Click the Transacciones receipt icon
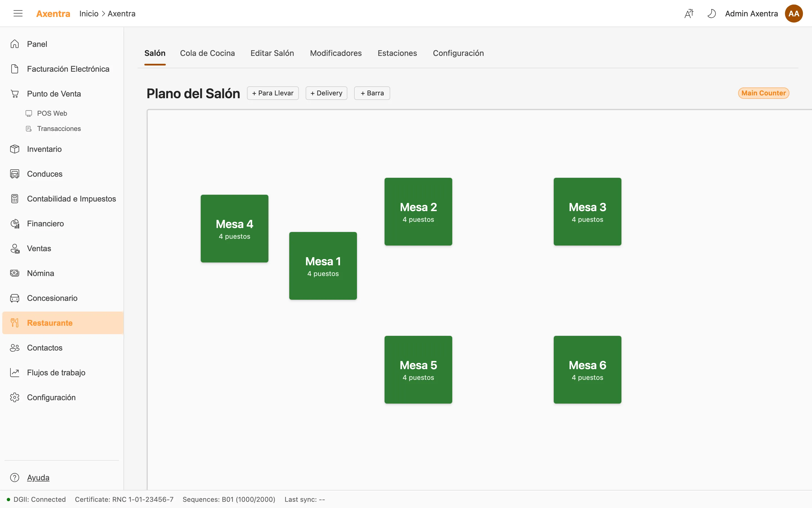The height and width of the screenshot is (508, 812). tap(29, 129)
